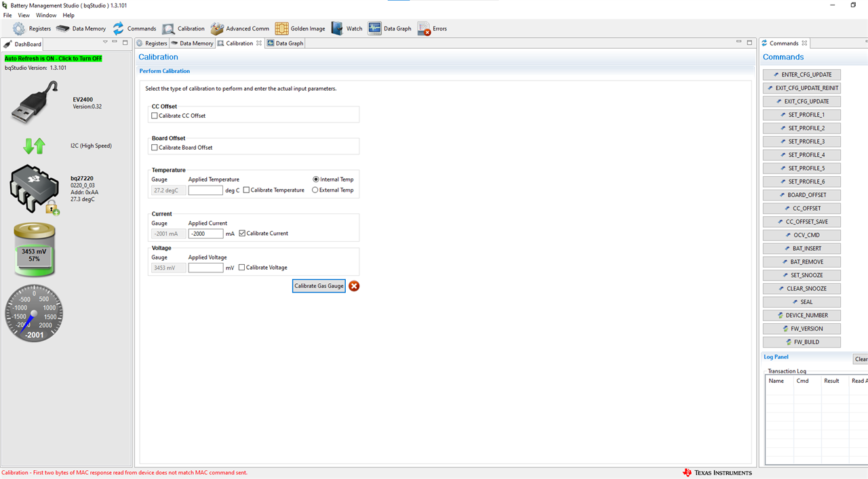Enable Calibrate Temperature checkbox
This screenshot has width=868, height=479.
(x=246, y=190)
